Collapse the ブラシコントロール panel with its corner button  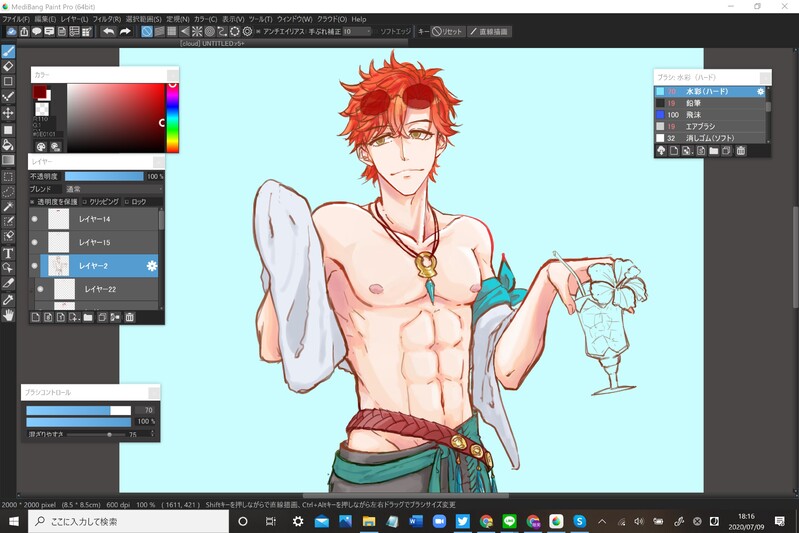(154, 392)
